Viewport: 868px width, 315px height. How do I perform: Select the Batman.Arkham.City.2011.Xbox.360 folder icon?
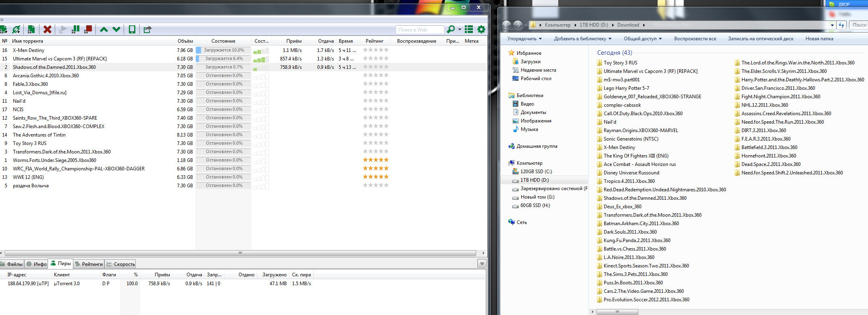pyautogui.click(x=599, y=224)
